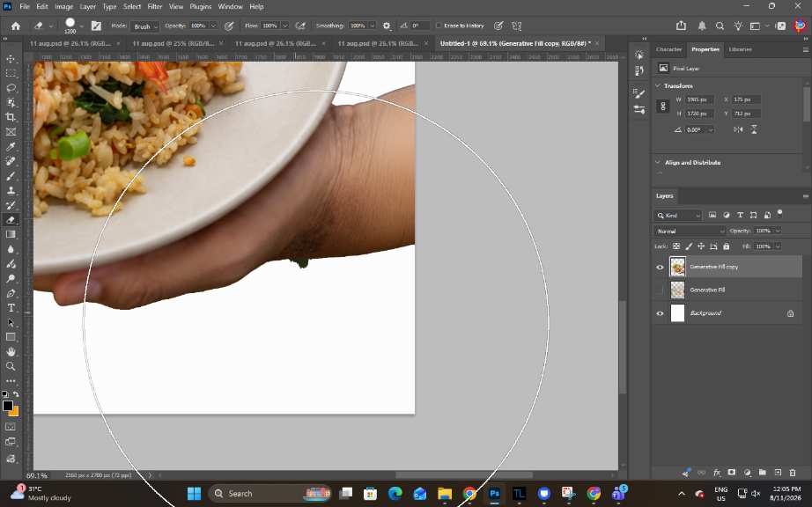Open the smoothing options gear icon
812x507 pixels.
pos(387,26)
